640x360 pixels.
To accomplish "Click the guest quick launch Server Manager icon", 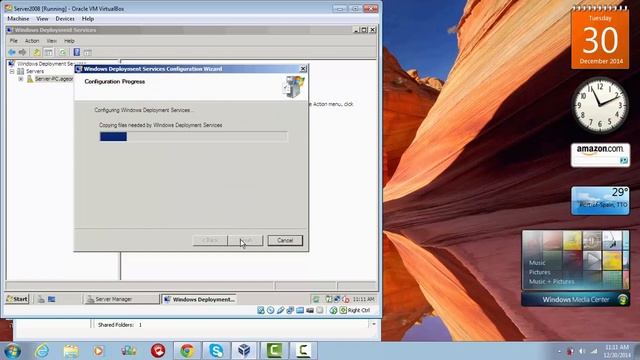I will click(x=41, y=299).
